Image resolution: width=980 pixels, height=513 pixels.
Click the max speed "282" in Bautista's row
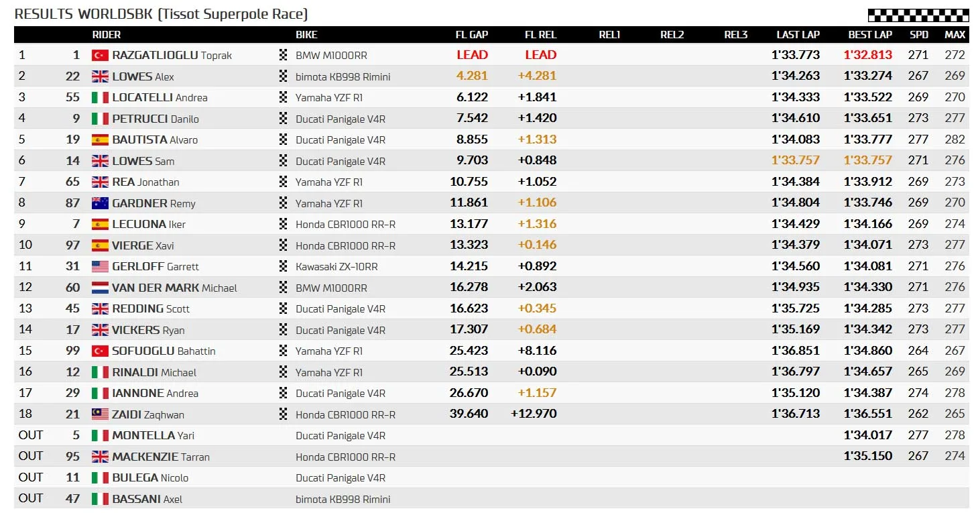[955, 139]
